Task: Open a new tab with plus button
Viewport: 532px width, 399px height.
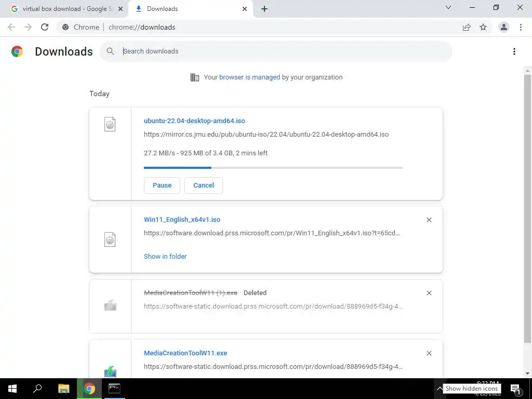Action: point(264,9)
